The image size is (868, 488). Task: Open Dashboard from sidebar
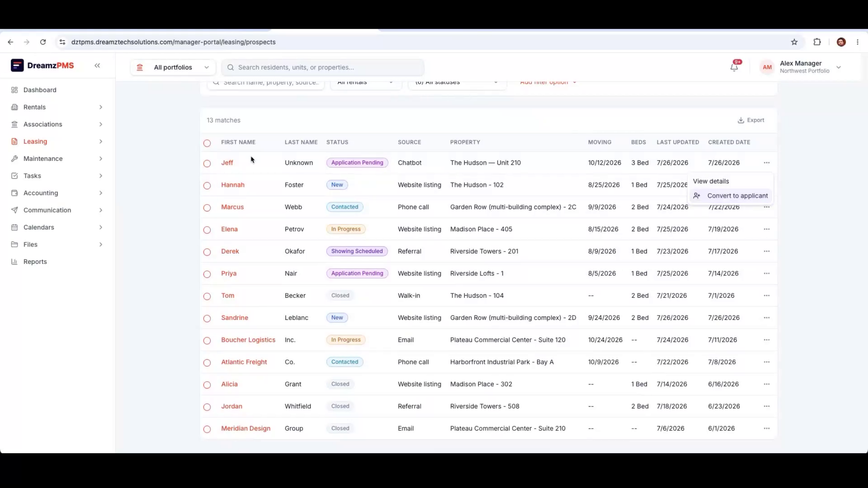click(40, 90)
